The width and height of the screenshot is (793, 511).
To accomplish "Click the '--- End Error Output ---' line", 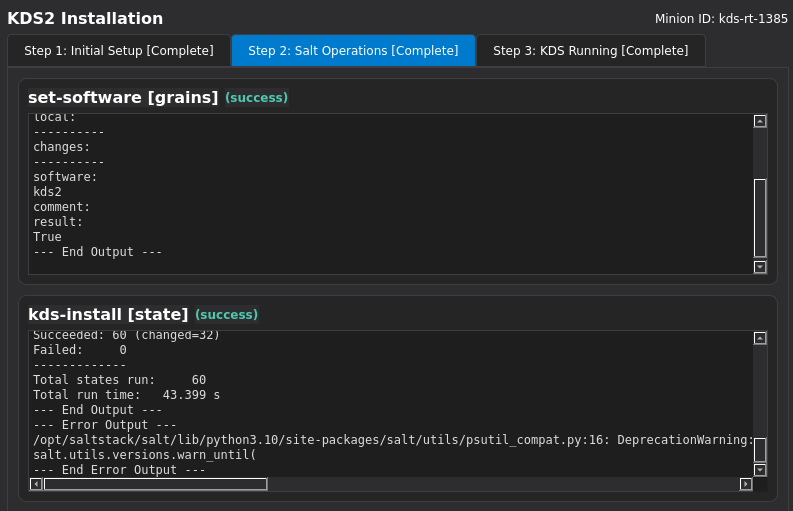I will coord(119,470).
